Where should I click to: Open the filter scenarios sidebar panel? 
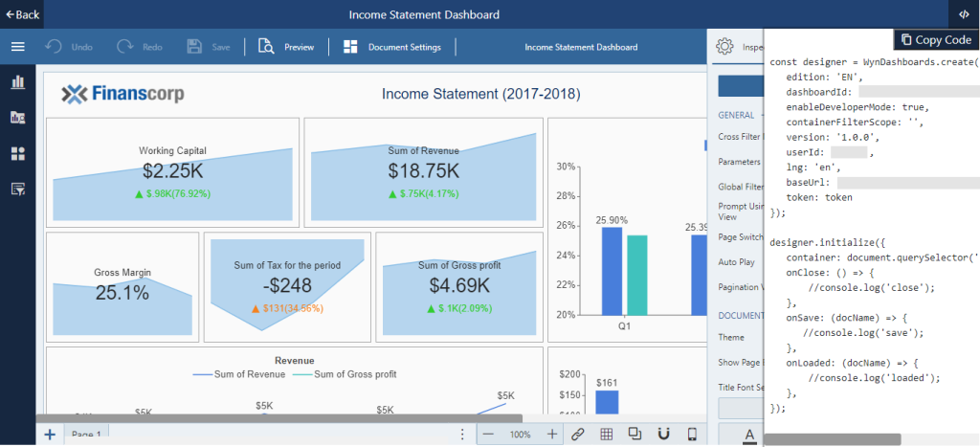[17, 189]
